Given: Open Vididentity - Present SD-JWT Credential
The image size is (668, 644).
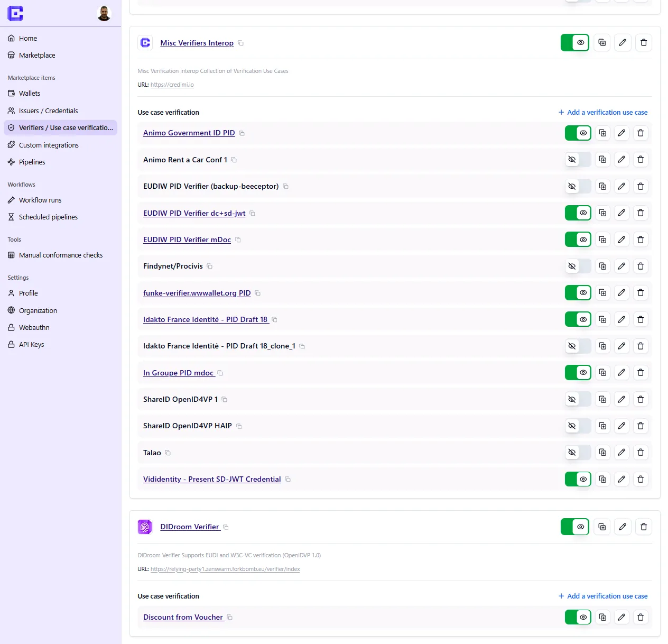Looking at the screenshot, I should [212, 479].
